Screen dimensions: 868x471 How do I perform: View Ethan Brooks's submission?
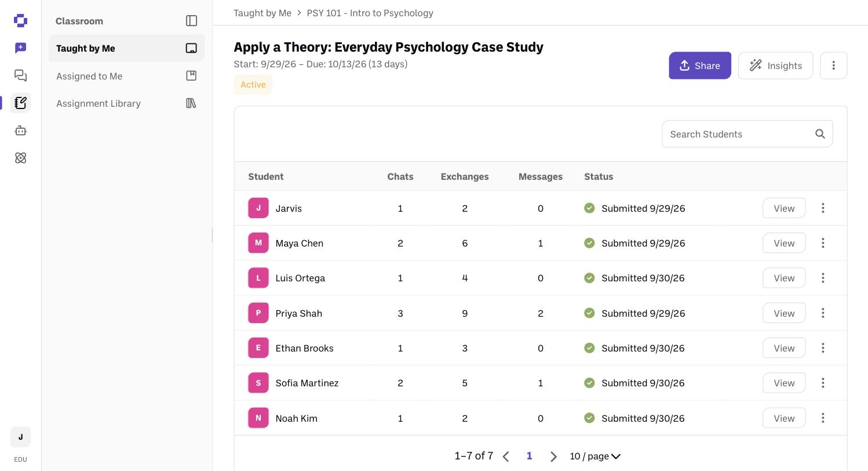(x=784, y=348)
